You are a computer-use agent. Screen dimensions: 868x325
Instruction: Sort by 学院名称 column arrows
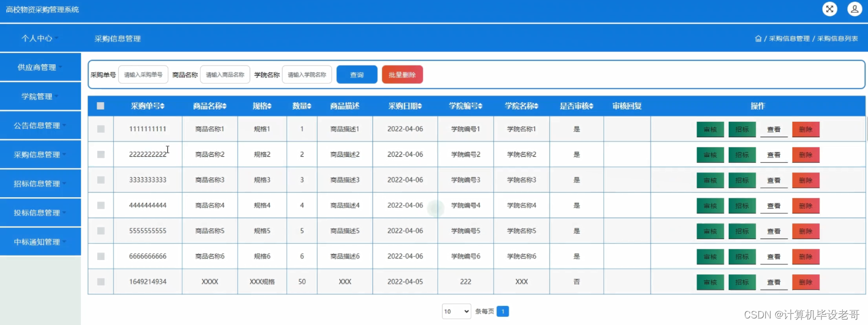click(x=536, y=106)
